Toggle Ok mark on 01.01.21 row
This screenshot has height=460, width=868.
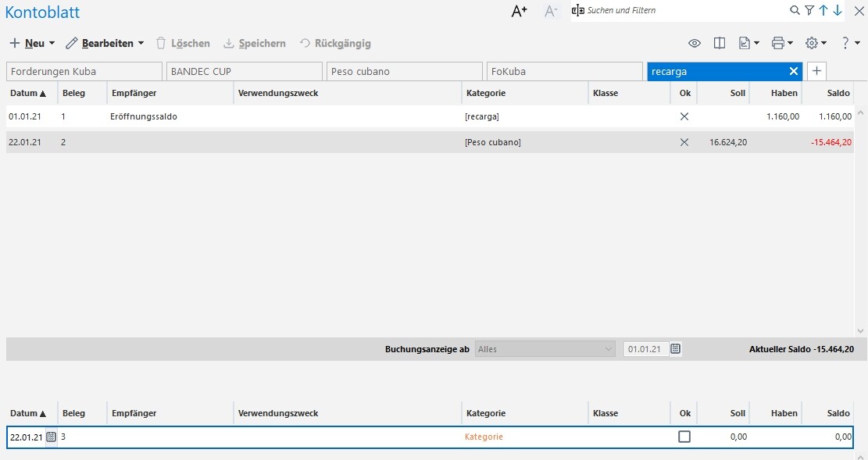[684, 116]
